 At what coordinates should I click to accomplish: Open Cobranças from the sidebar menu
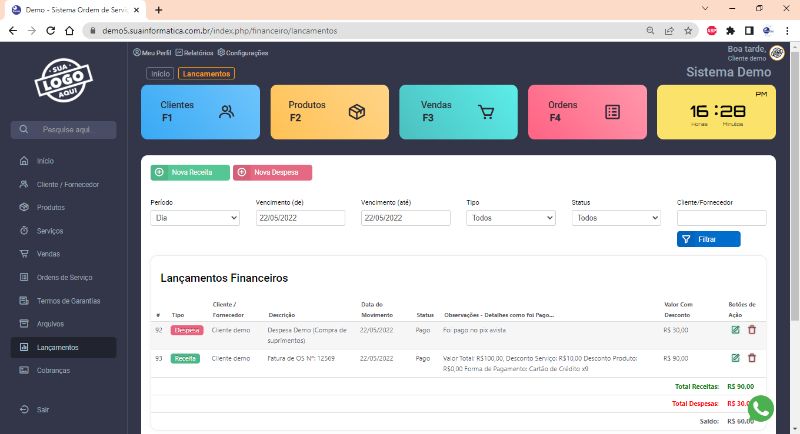coord(54,370)
